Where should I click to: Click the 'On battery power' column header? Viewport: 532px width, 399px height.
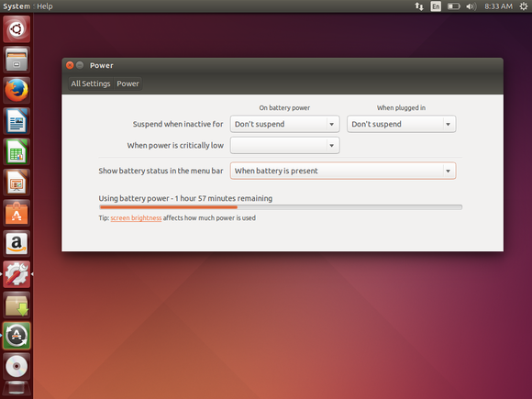284,107
